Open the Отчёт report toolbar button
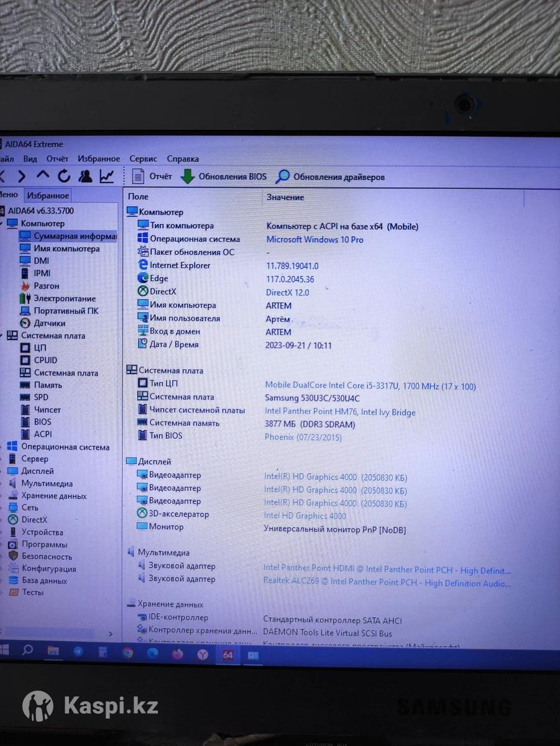 (152, 177)
